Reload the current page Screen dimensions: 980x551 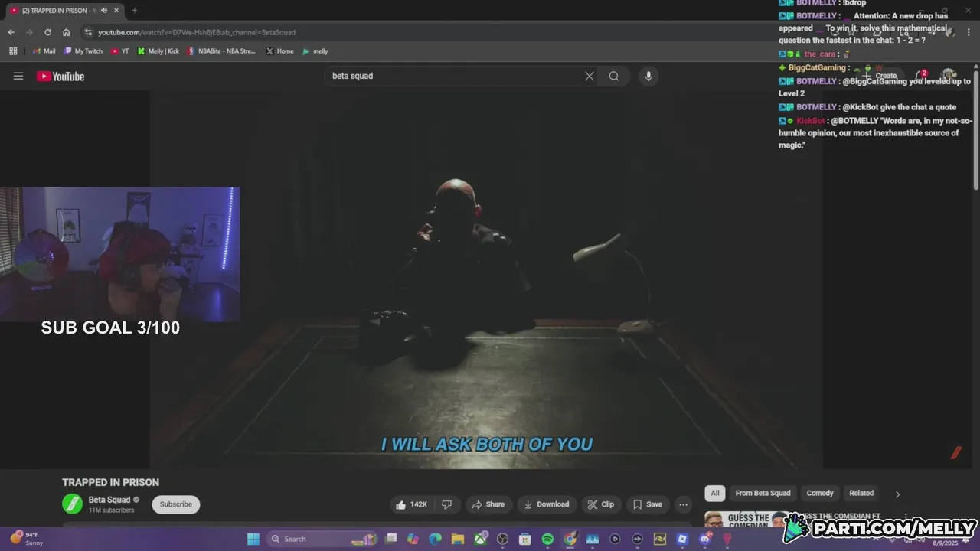pyautogui.click(x=47, y=32)
